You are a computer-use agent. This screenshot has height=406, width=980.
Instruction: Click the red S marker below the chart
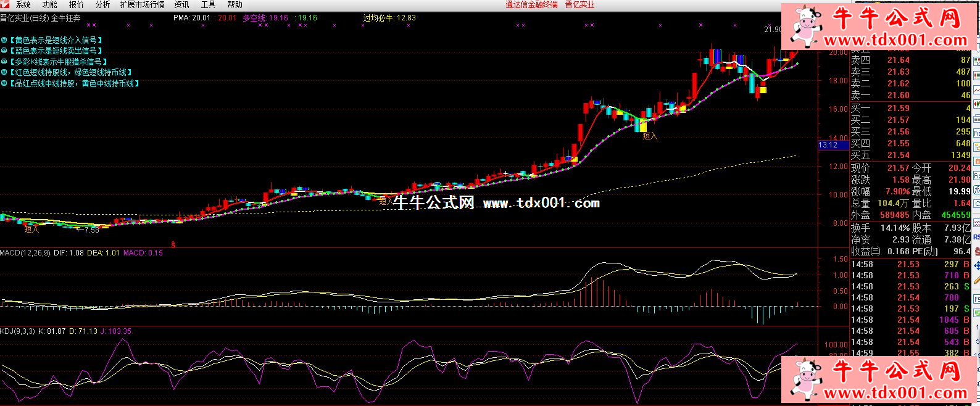pyautogui.click(x=173, y=244)
